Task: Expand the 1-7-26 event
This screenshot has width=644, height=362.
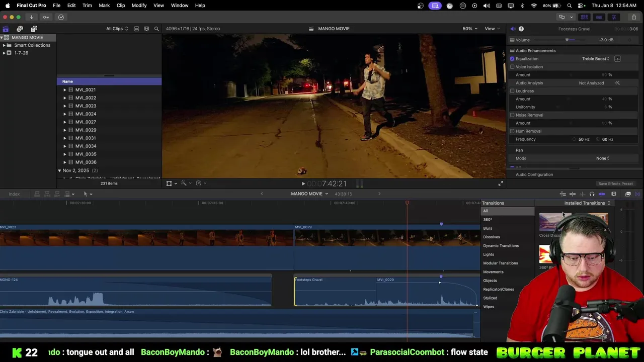Action: 4,53
